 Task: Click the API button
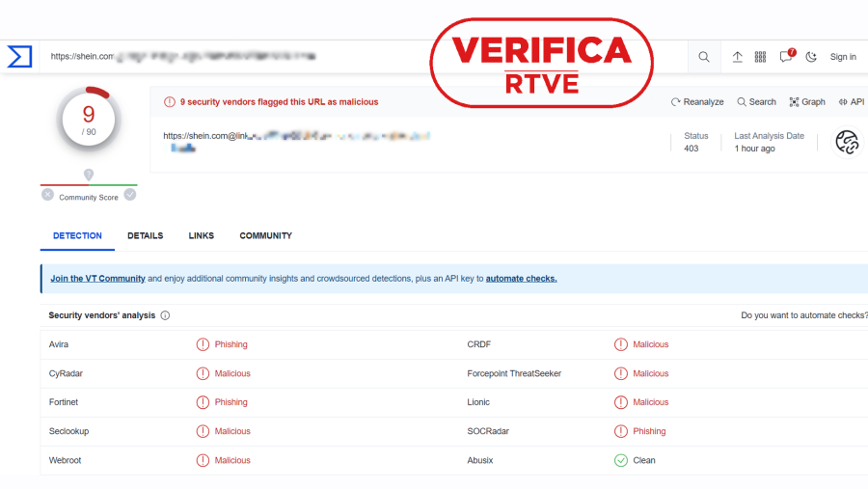(x=851, y=102)
